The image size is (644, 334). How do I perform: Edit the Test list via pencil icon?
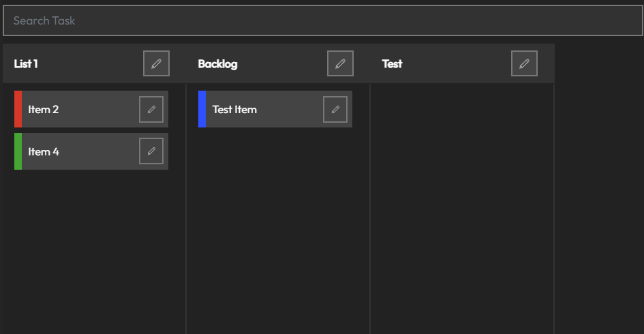click(524, 63)
